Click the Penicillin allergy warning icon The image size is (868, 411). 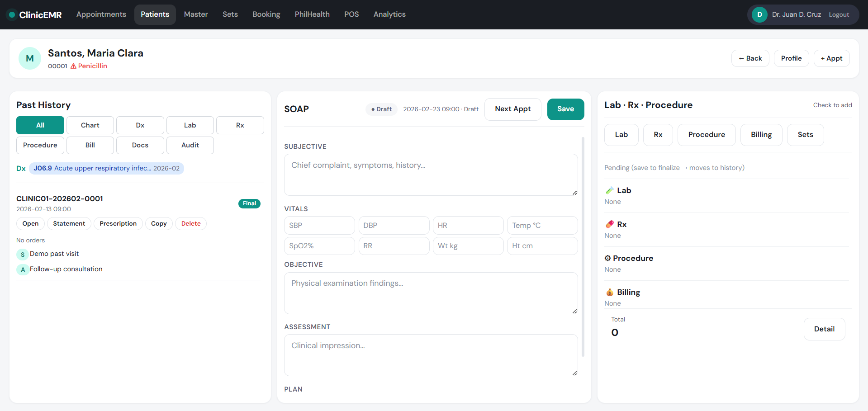73,66
